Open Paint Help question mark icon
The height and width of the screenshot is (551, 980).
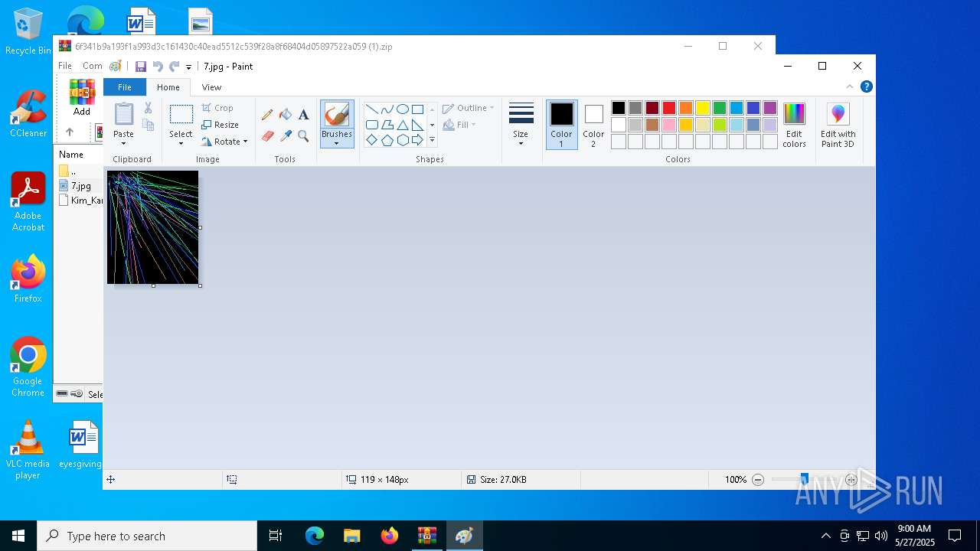(x=866, y=86)
